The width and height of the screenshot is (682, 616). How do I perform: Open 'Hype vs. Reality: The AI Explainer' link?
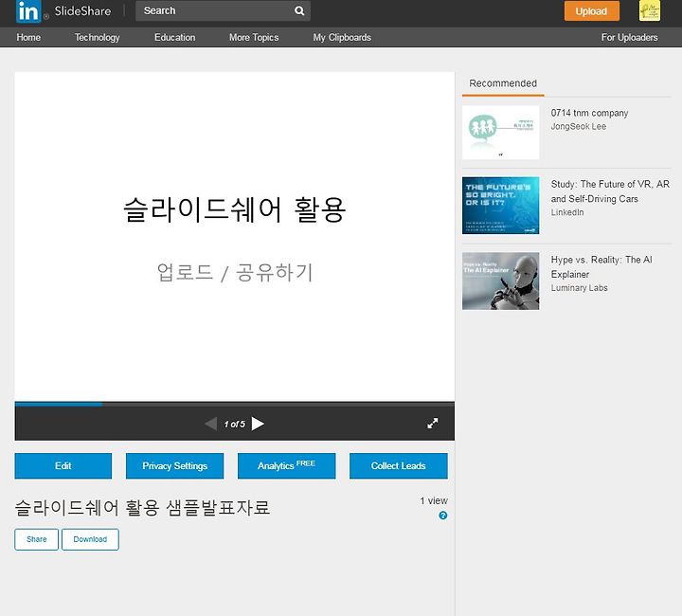click(x=601, y=267)
